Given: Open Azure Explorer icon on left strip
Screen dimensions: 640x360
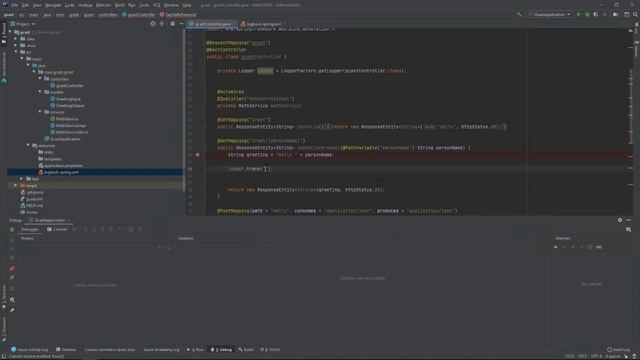Looking at the screenshot, I should (4, 81).
